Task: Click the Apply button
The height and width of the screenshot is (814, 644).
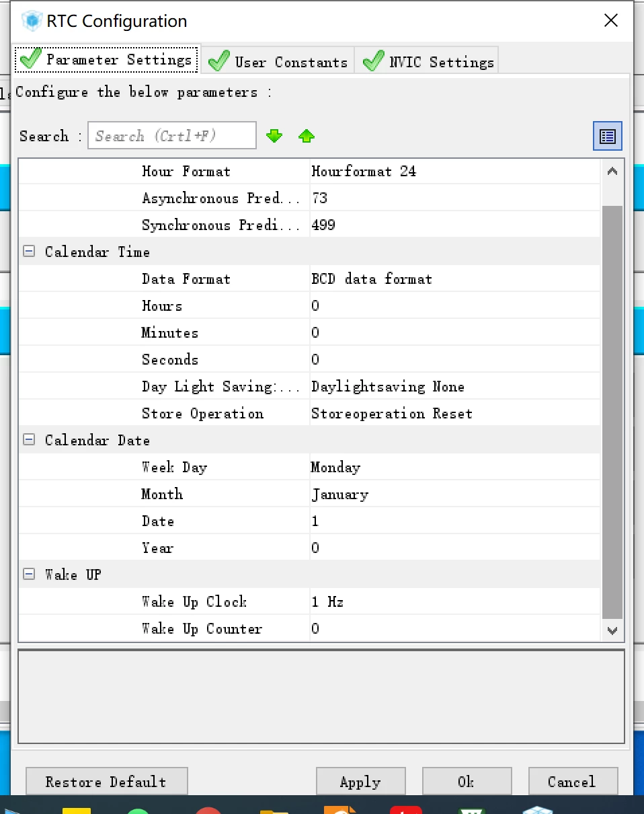Action: coord(360,782)
